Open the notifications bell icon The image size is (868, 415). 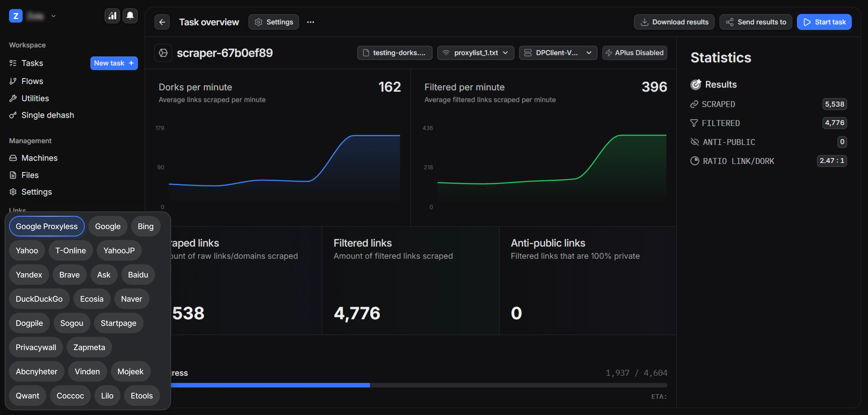pyautogui.click(x=130, y=16)
